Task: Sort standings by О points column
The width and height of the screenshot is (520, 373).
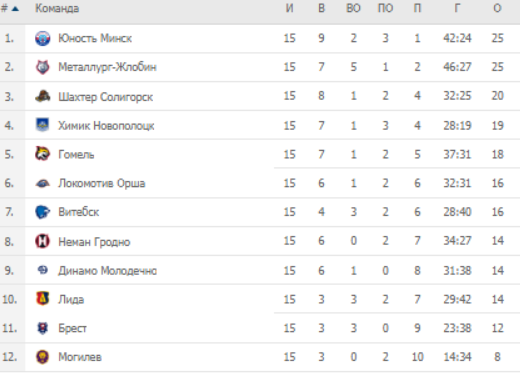Action: click(497, 8)
